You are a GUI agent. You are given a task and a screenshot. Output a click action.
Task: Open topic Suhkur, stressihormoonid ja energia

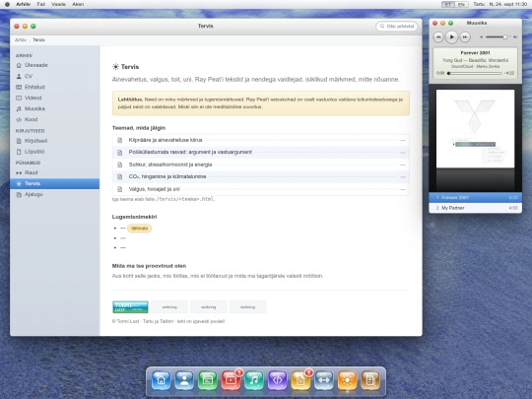click(260, 165)
